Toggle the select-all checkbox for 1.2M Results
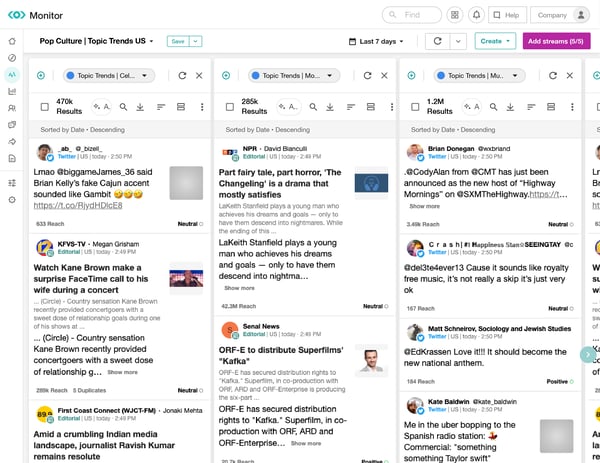 [413, 107]
